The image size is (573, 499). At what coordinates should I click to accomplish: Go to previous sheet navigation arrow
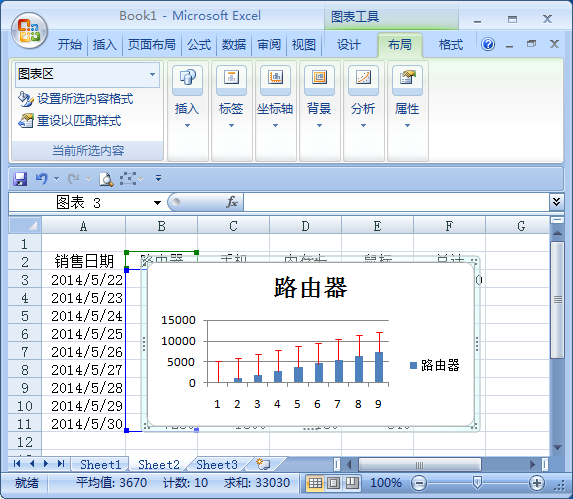point(32,464)
